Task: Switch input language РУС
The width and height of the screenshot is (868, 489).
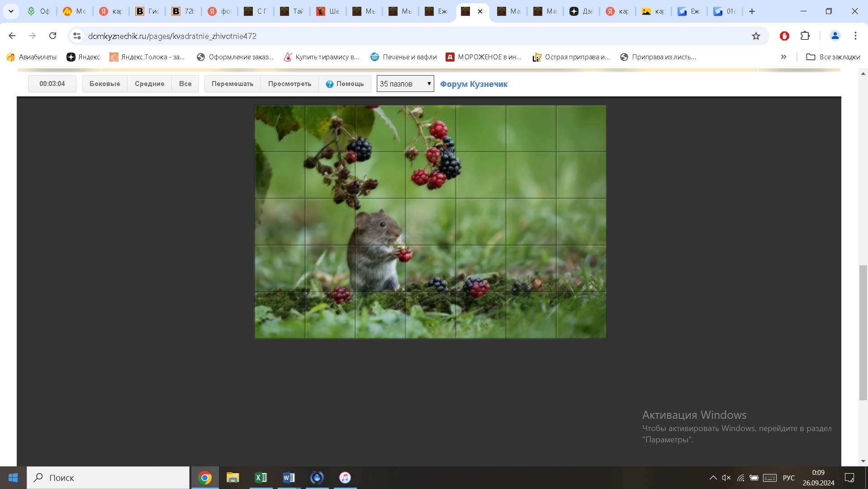Action: coord(789,478)
